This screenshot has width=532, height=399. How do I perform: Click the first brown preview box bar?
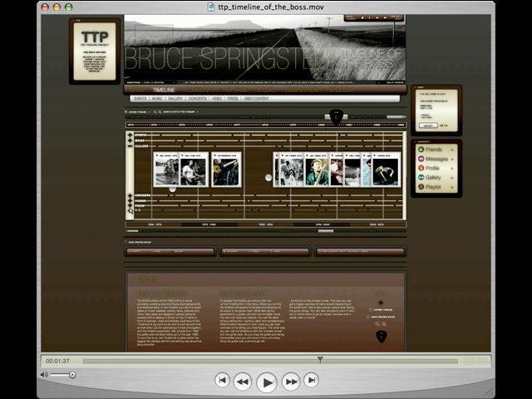[x=170, y=251]
